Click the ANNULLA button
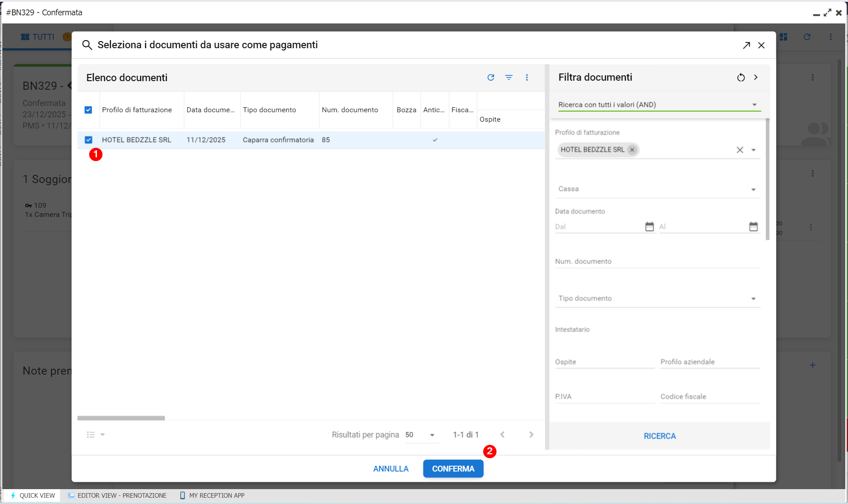Screen dimensions: 848x504 pos(390,469)
